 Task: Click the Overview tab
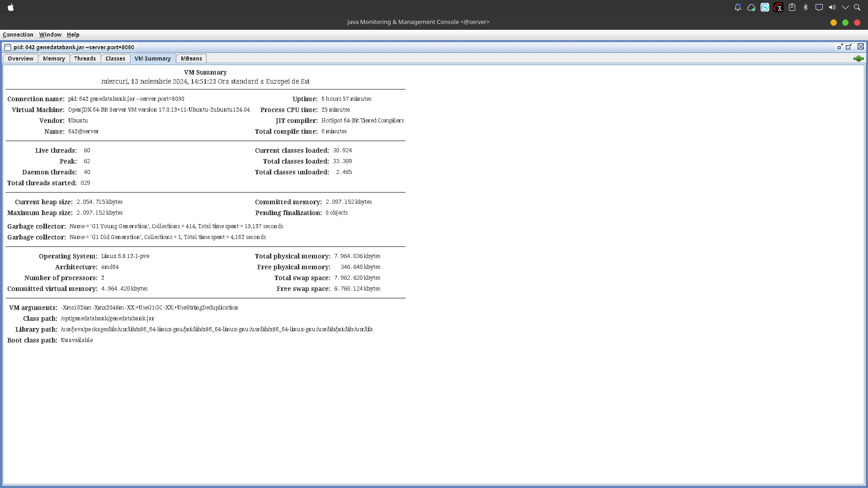tap(20, 58)
